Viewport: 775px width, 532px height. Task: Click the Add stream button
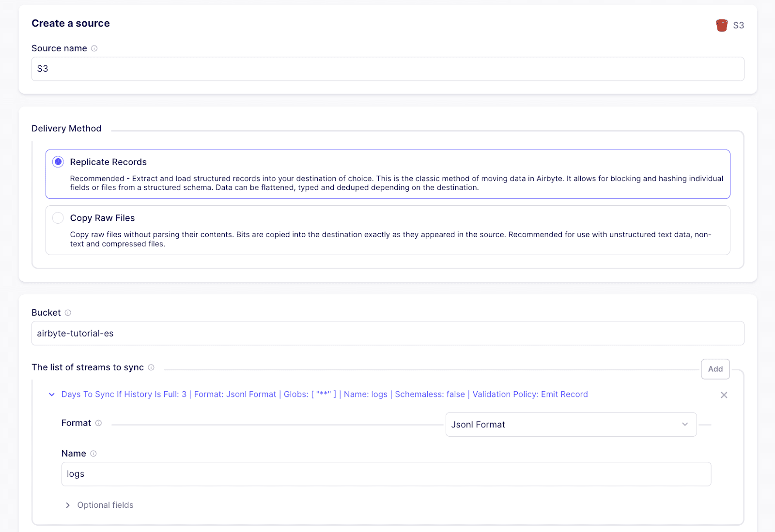(x=715, y=369)
